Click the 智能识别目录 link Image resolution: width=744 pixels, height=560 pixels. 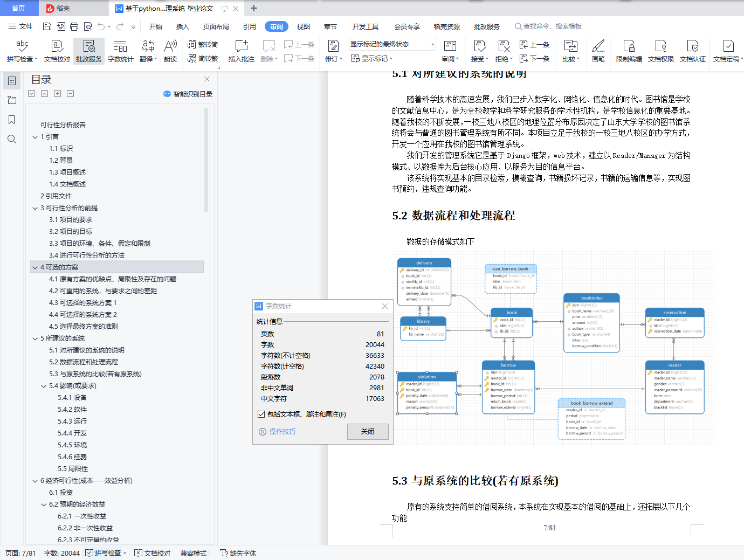coord(188,94)
